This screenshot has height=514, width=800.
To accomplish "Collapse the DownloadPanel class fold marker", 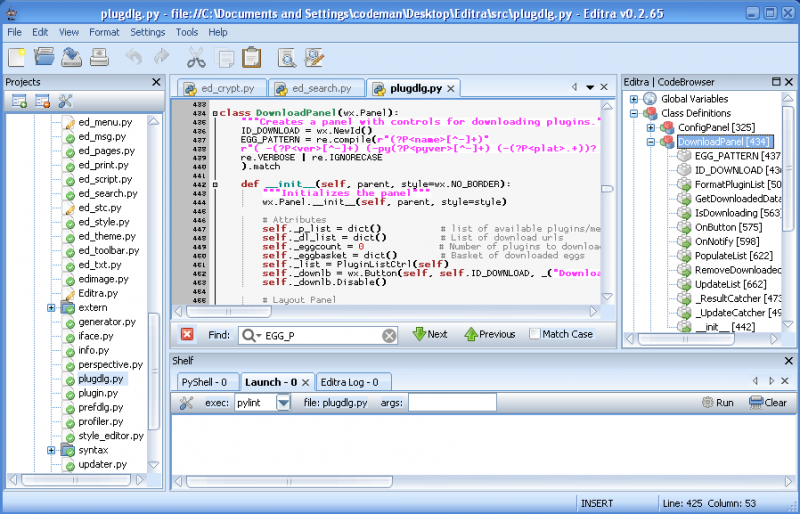I will 215,113.
